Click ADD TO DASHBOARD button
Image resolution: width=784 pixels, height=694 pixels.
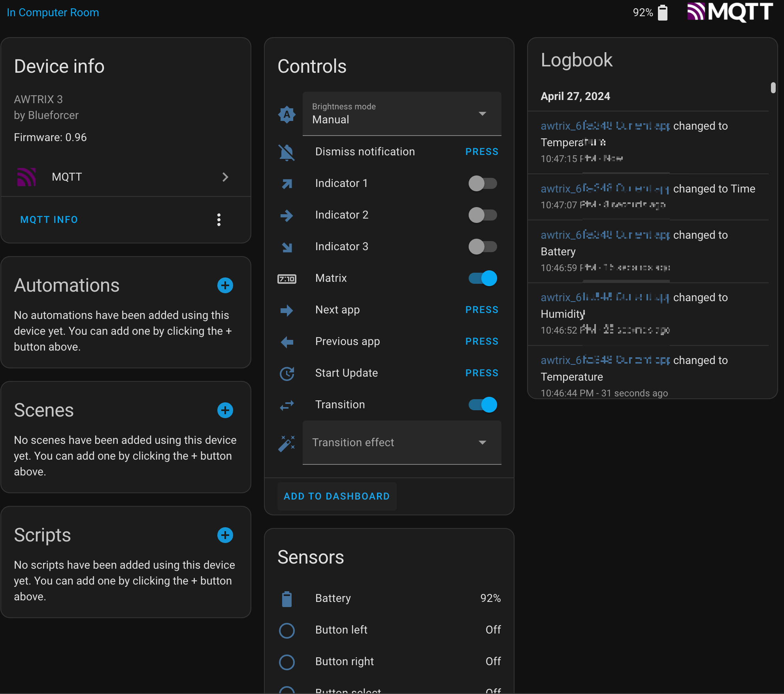337,496
